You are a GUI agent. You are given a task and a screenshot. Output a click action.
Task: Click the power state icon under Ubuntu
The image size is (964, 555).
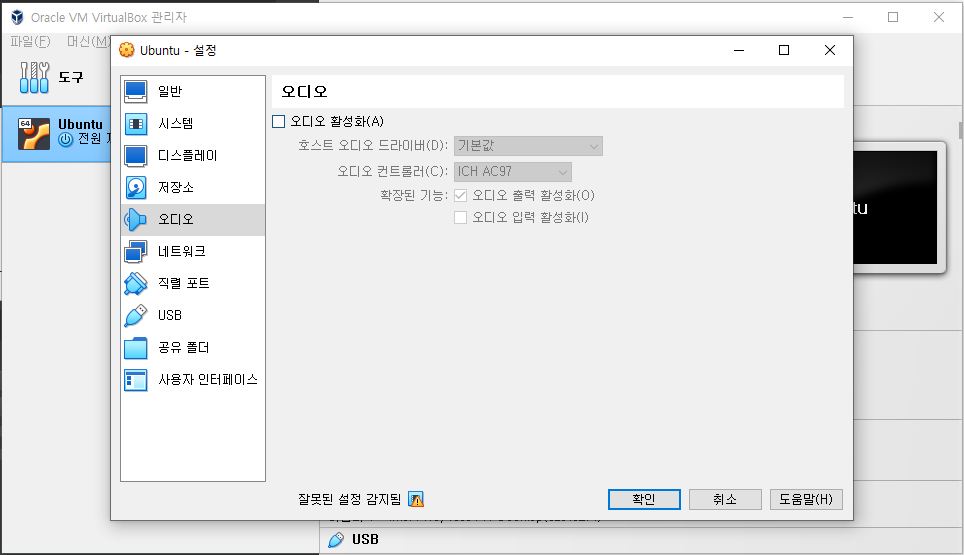click(66, 140)
